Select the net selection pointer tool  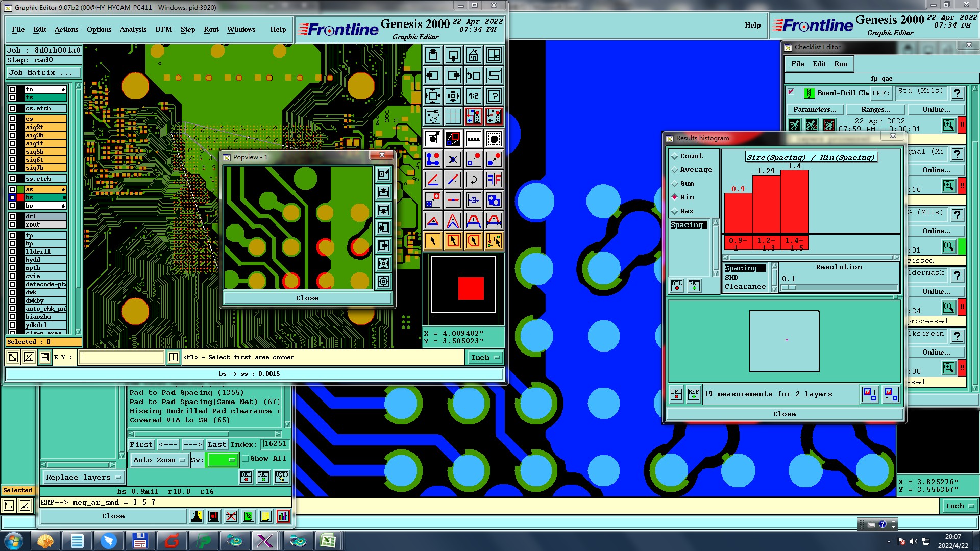[494, 241]
